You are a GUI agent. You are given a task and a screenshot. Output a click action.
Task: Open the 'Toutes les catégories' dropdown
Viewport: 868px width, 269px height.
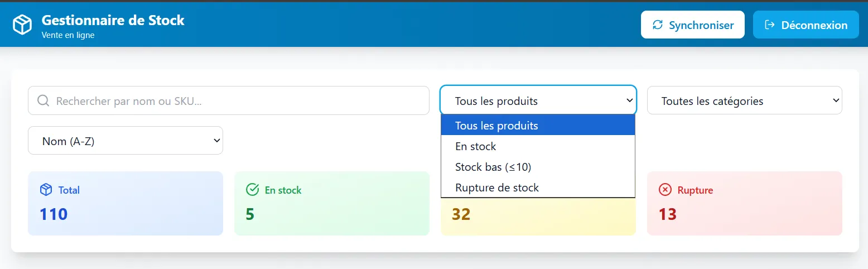744,101
